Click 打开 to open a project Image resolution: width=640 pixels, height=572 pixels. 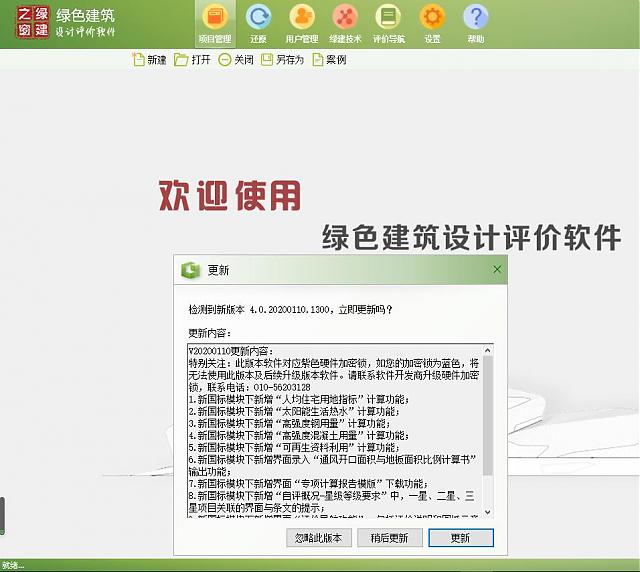192,60
